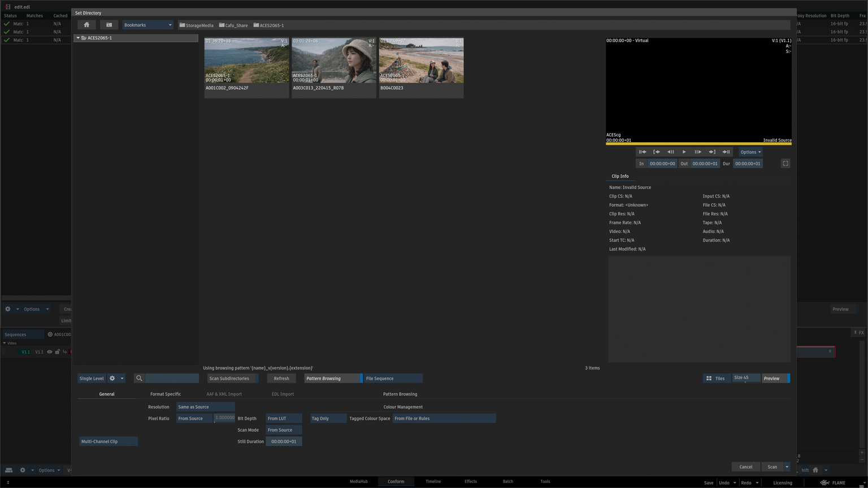Toggle the Pattern Browsing button
The height and width of the screenshot is (488, 868).
[x=332, y=378]
